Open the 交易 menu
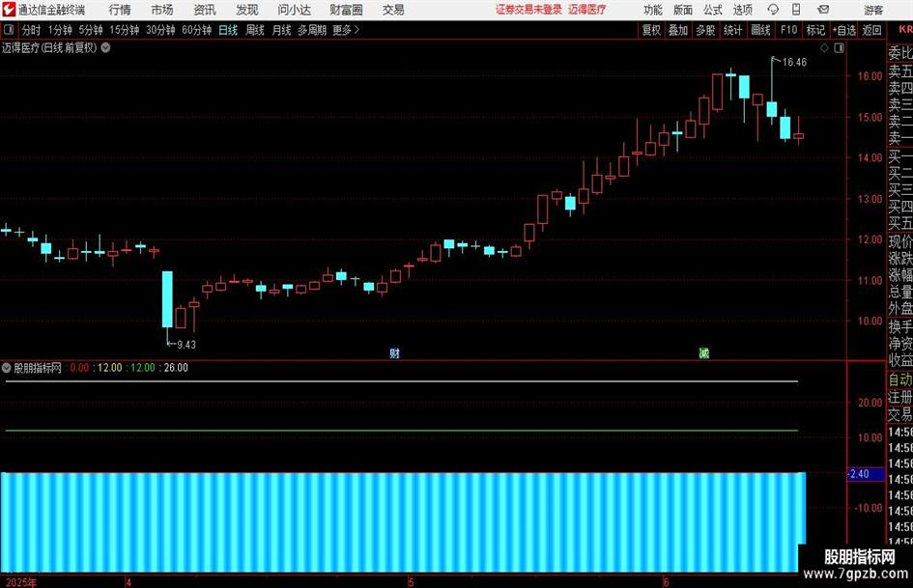This screenshot has width=913, height=588. (x=393, y=10)
